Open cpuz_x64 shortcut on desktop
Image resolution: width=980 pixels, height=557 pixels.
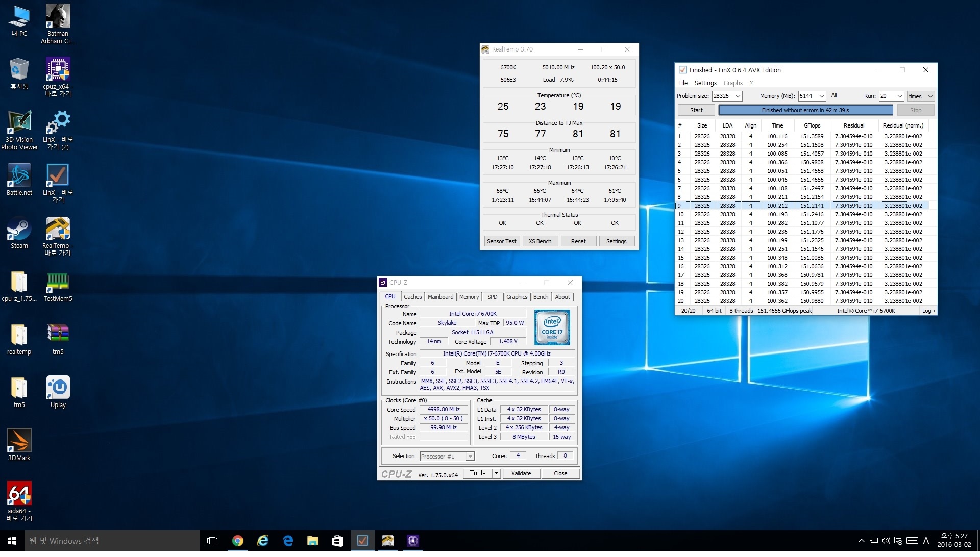click(x=58, y=77)
